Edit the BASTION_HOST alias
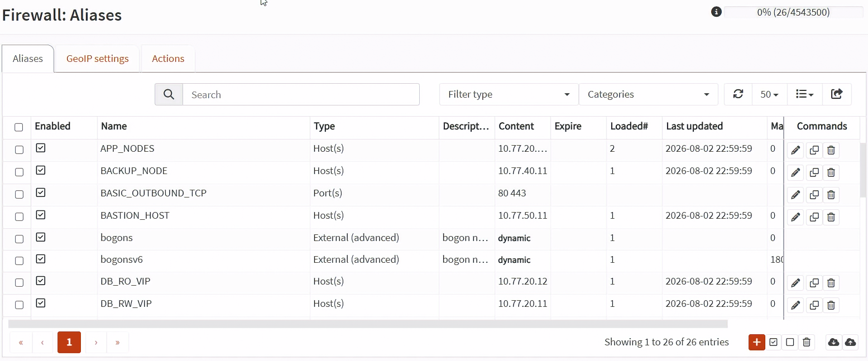868x361 pixels. click(x=795, y=217)
